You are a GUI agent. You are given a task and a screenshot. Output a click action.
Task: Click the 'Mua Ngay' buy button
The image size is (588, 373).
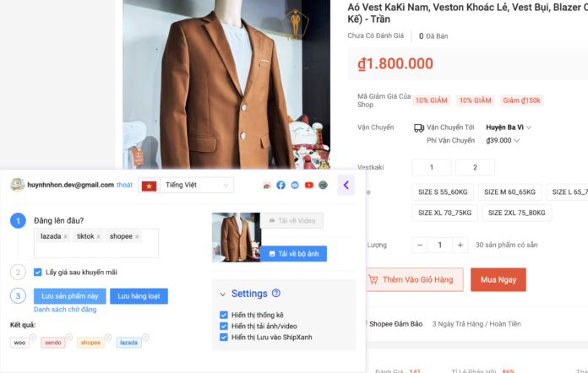coord(498,279)
